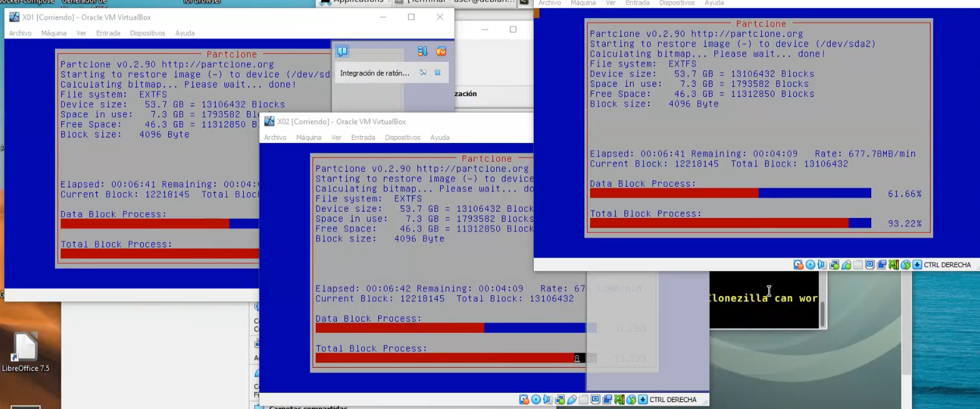This screenshot has height=409, width=980.
Task: Open Entrada menu in X02 window
Action: pyautogui.click(x=363, y=137)
